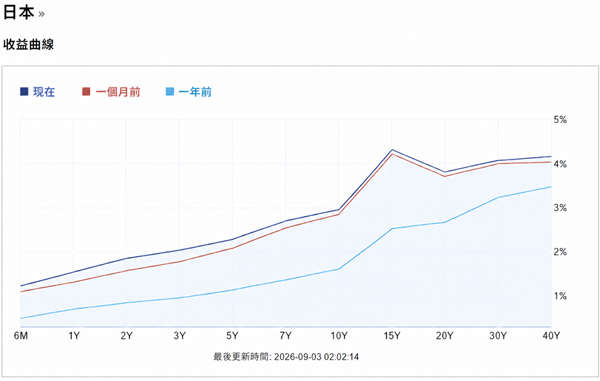Click the 最後更新時間 timestamp text
The image size is (600, 381).
(286, 357)
